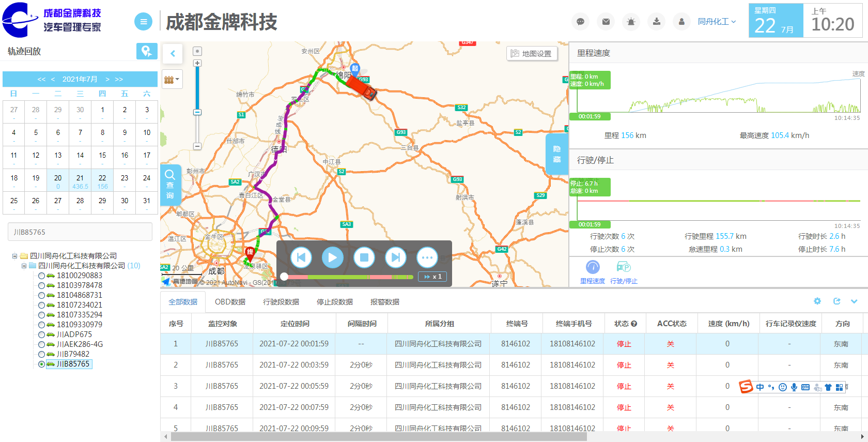Switch to the 报警数据 tab

(384, 302)
